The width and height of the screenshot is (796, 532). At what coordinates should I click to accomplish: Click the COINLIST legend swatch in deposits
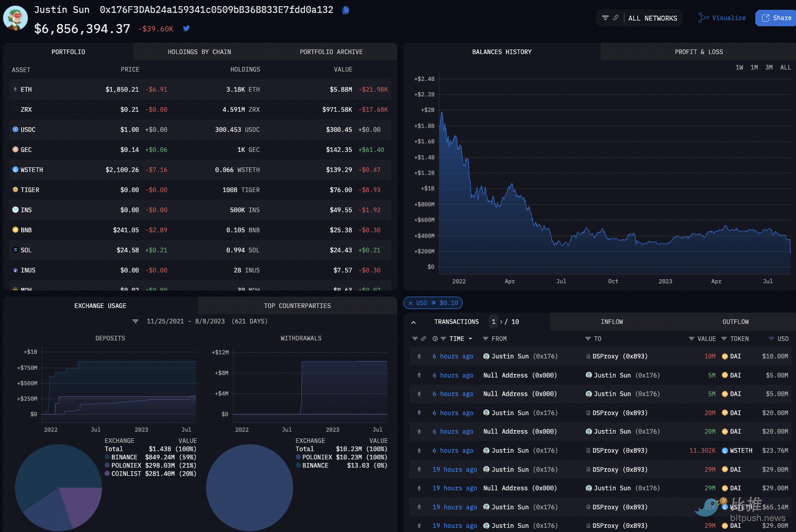click(107, 474)
